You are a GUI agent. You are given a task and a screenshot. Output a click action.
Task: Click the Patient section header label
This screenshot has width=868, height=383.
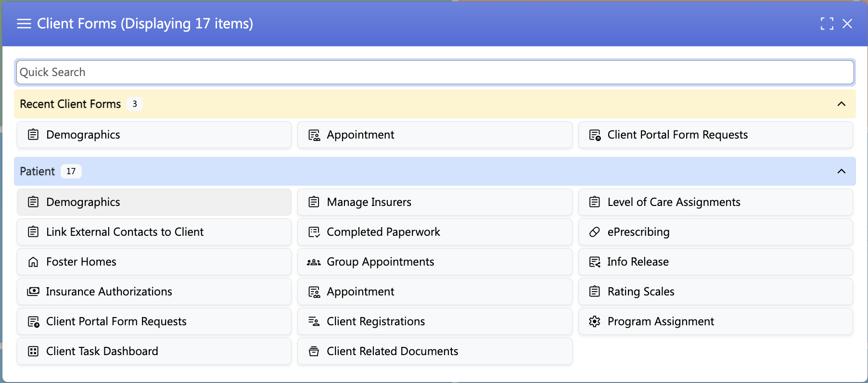click(x=38, y=171)
